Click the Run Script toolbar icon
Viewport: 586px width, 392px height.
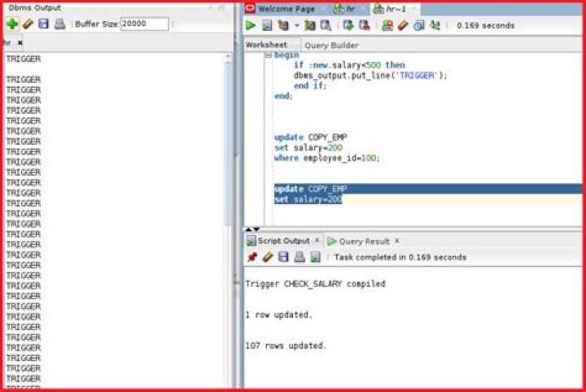(267, 25)
